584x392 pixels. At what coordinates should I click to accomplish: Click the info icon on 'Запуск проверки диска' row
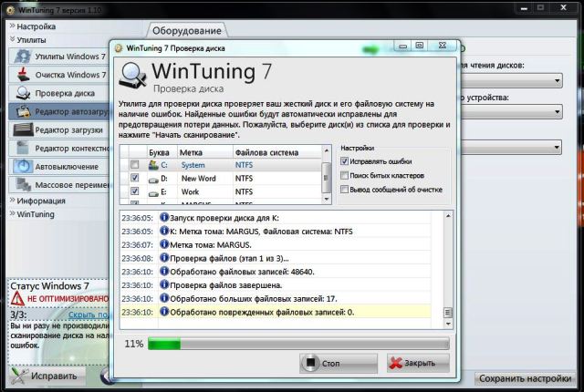[164, 218]
